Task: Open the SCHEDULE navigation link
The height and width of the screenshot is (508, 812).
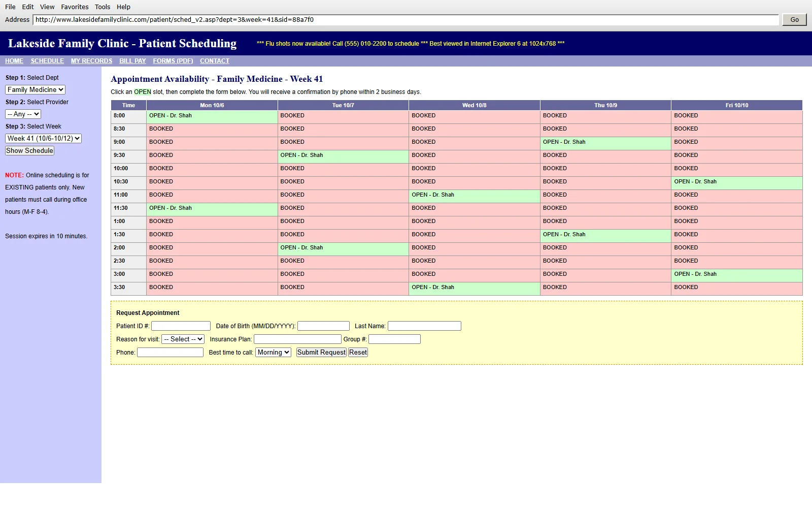Action: point(47,61)
